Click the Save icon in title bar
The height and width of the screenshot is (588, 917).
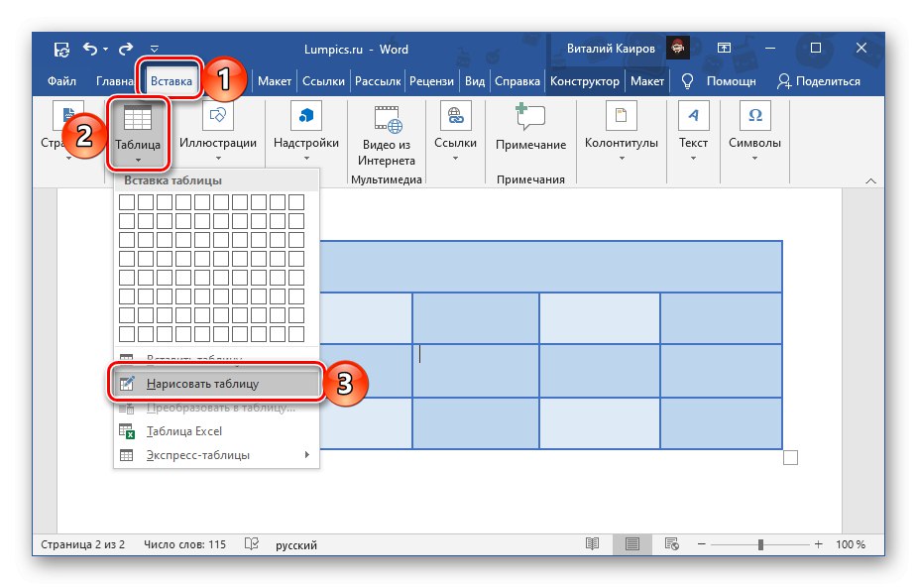point(61,50)
